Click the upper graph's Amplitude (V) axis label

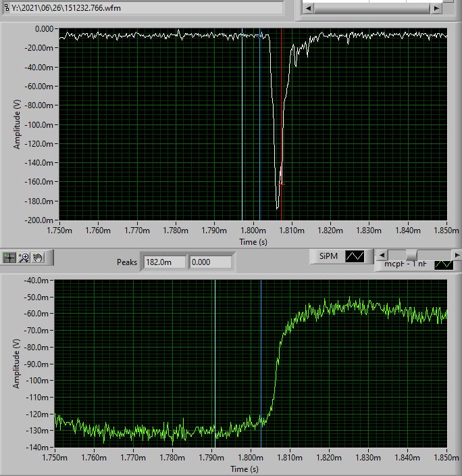click(17, 124)
